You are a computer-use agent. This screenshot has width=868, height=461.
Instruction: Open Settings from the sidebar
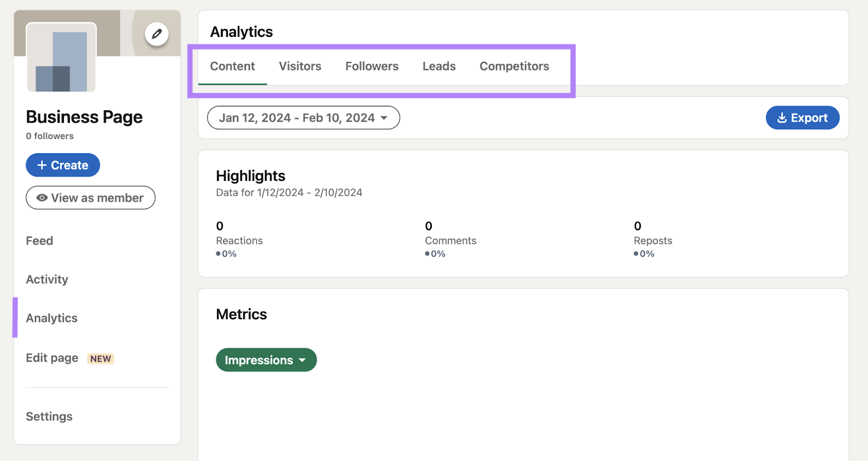click(49, 416)
